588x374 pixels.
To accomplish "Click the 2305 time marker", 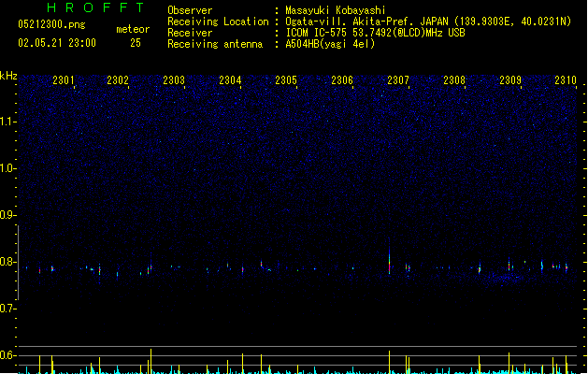I will point(286,80).
